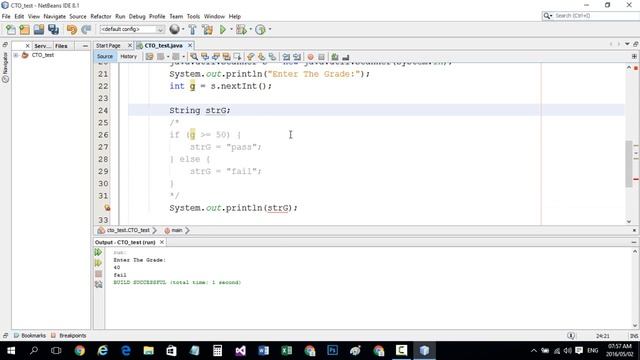
Task: Open Bookmarks window from status bar
Action: point(30,336)
